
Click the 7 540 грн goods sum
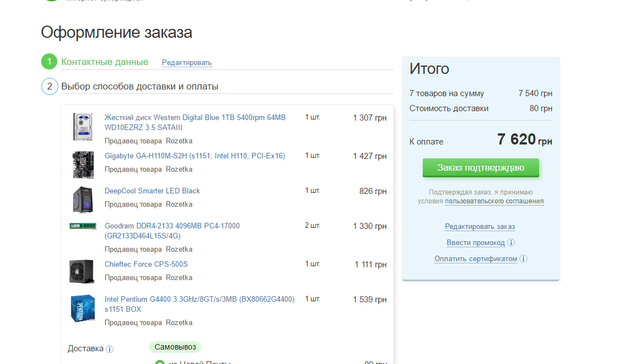coord(535,93)
